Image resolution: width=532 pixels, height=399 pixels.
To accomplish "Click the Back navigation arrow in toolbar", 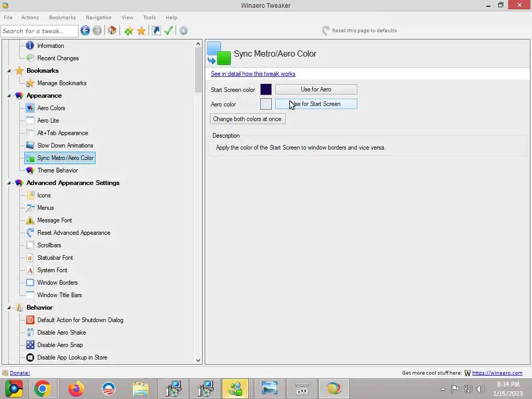I will pos(85,31).
